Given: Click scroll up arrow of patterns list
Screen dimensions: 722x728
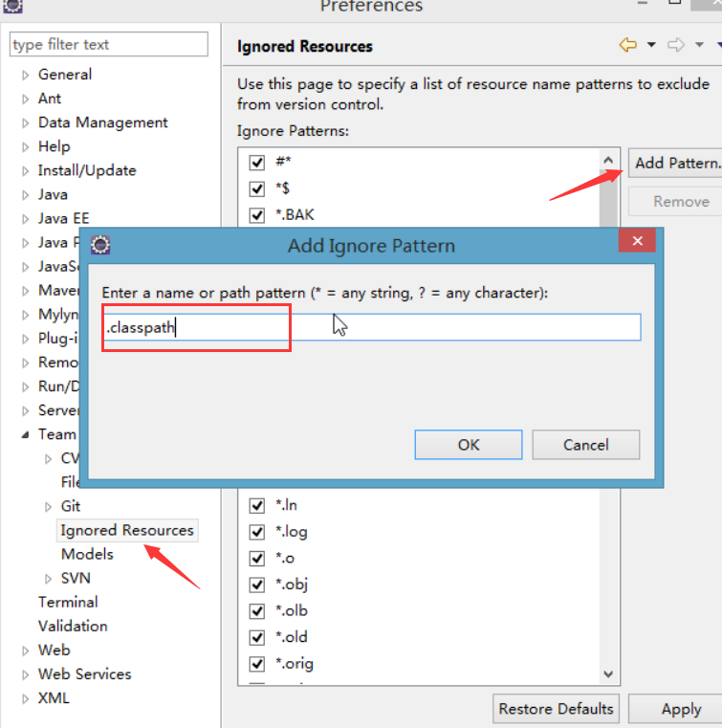Looking at the screenshot, I should point(608,161).
